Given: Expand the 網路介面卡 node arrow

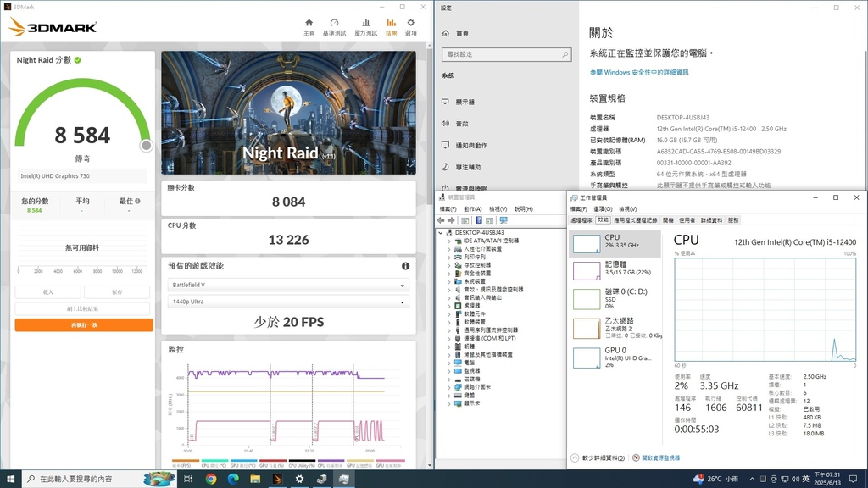Looking at the screenshot, I should click(x=449, y=386).
